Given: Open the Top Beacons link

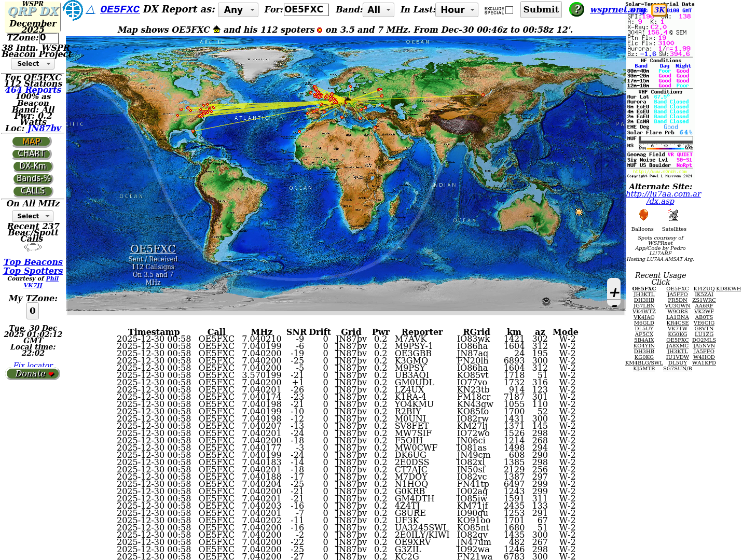Looking at the screenshot, I should tap(33, 262).
